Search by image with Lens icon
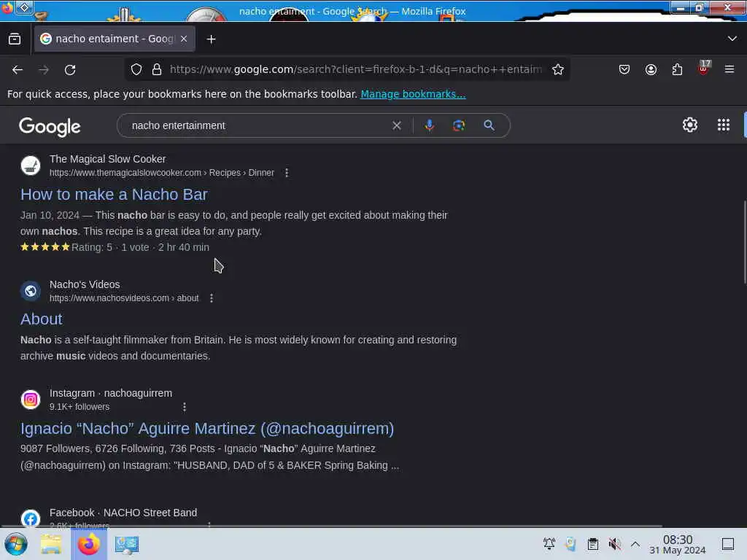This screenshot has height=560, width=747. [x=458, y=125]
